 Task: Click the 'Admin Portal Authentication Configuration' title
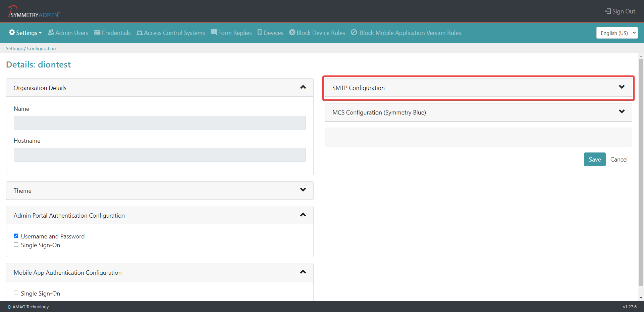(x=69, y=216)
